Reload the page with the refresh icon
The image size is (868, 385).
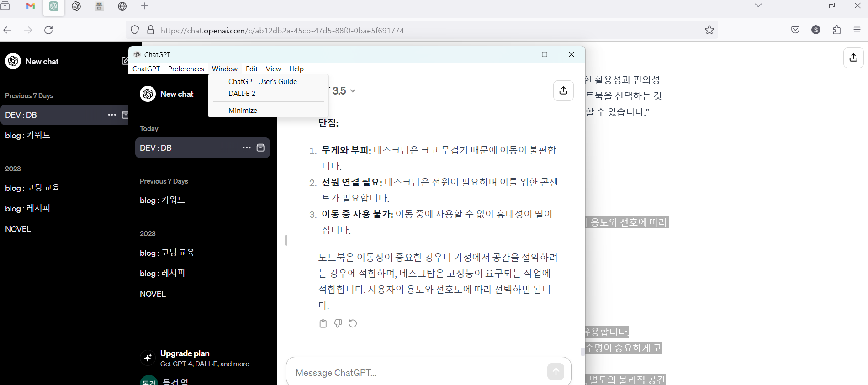(x=48, y=30)
